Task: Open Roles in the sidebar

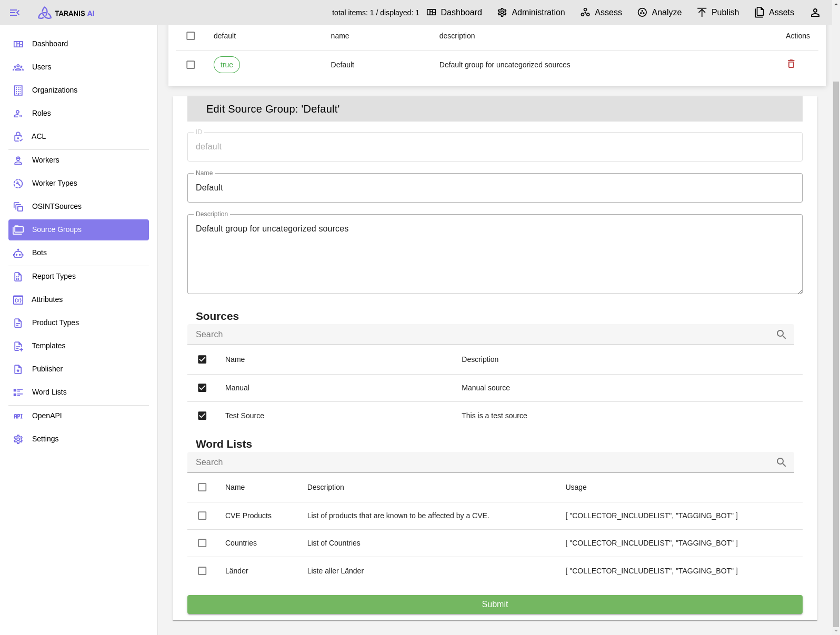Action: (x=79, y=113)
